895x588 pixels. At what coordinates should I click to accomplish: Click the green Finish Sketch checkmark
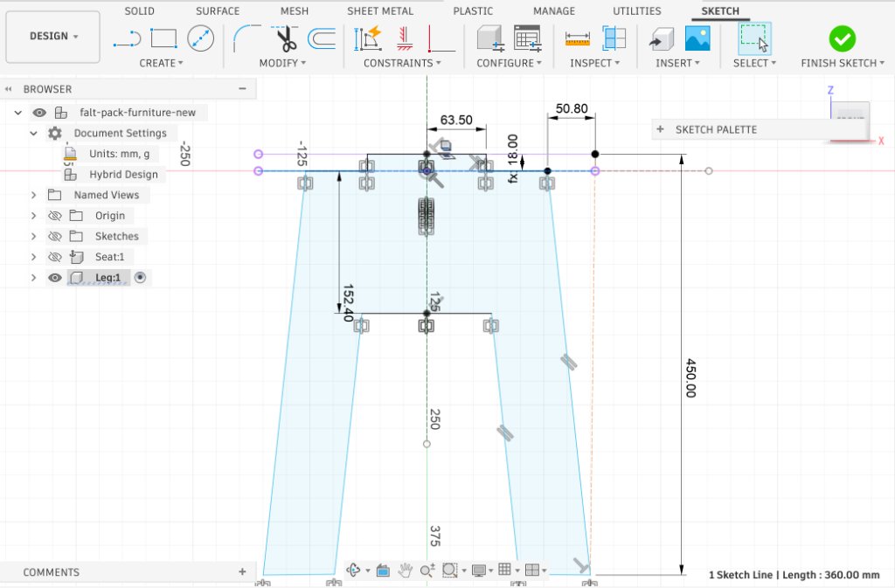(x=842, y=38)
